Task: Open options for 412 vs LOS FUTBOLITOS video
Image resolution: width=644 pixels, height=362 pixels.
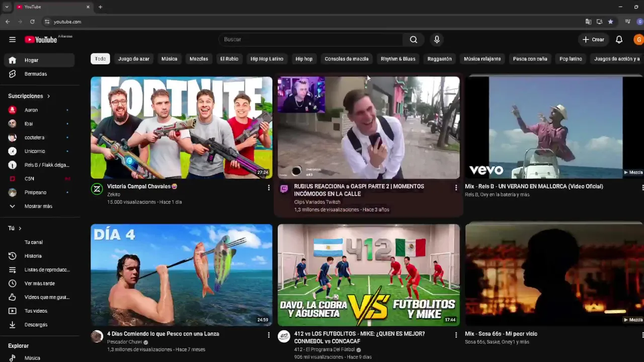Action: (x=456, y=335)
